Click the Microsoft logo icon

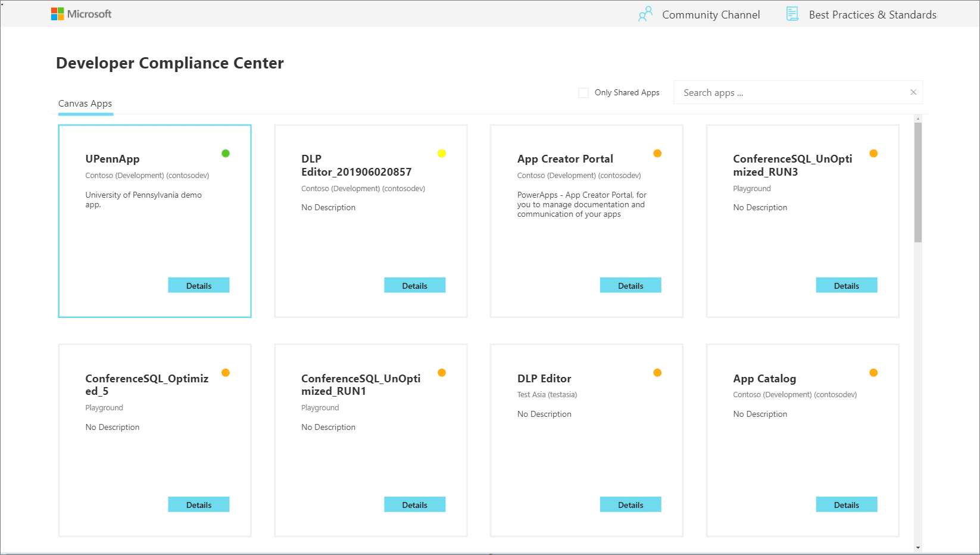(57, 14)
